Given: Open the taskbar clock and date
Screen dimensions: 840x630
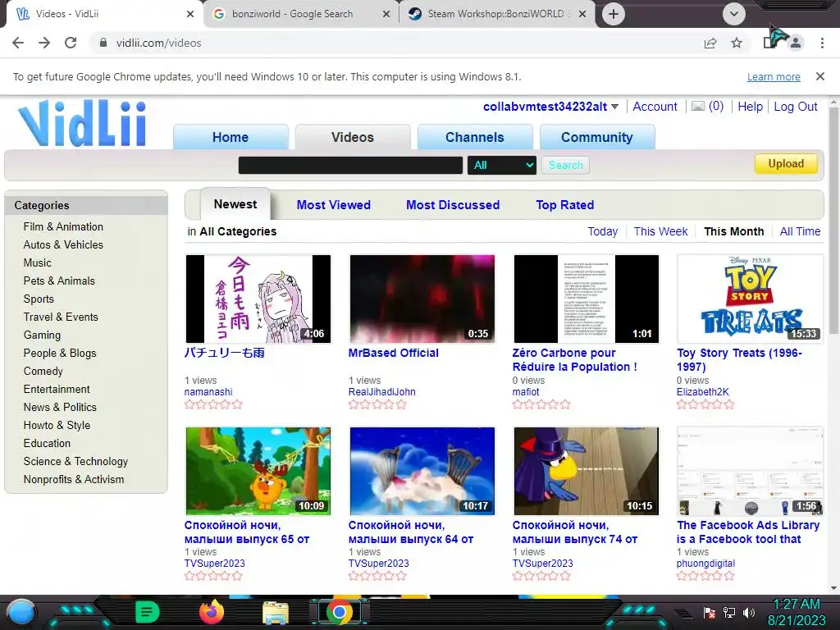Looking at the screenshot, I should (x=797, y=612).
